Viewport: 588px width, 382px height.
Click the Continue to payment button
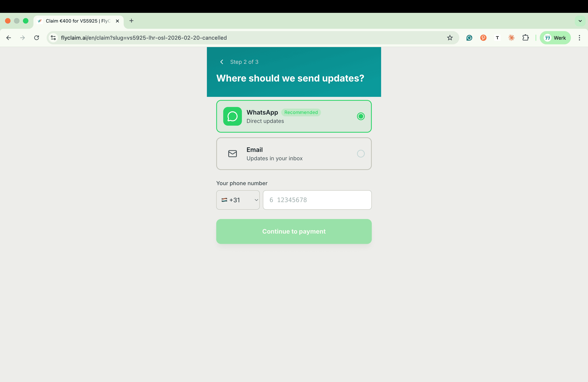point(294,231)
